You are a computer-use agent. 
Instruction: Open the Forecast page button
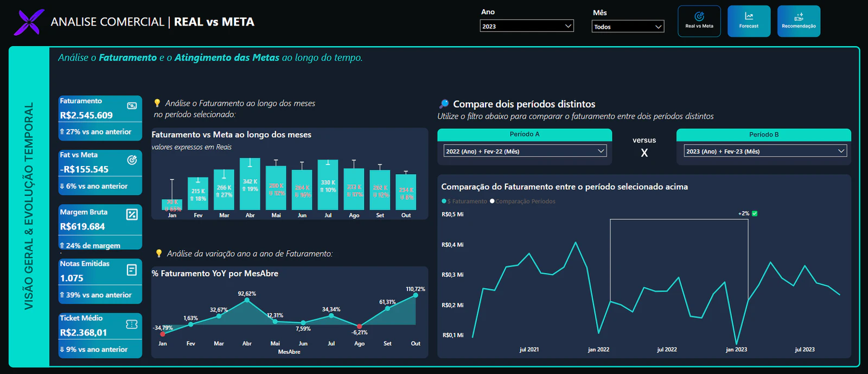pos(749,21)
